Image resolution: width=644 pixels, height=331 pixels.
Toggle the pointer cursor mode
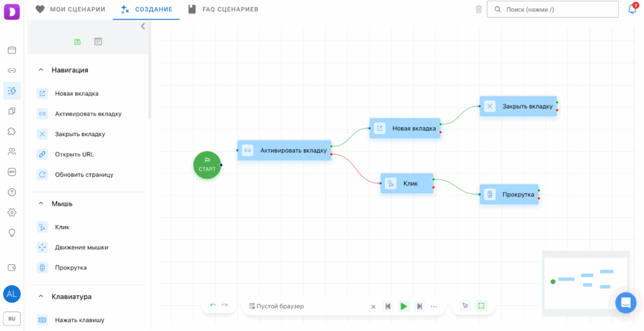[x=465, y=306]
